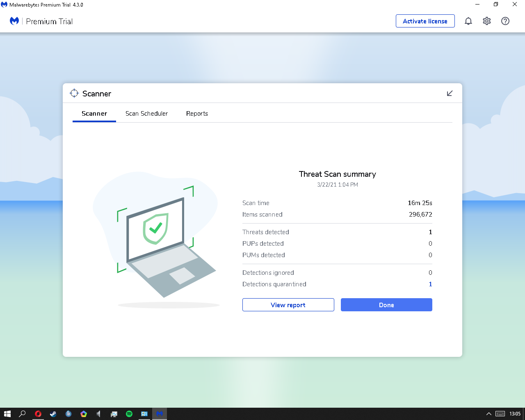
Task: Click the scan date '3/22/21 1:04 PM'
Action: click(x=338, y=185)
